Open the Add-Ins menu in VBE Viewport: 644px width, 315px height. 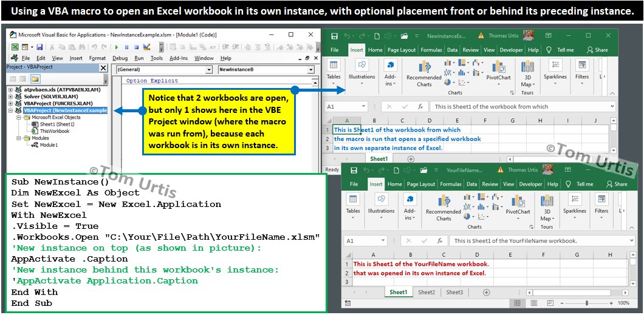[x=178, y=58]
